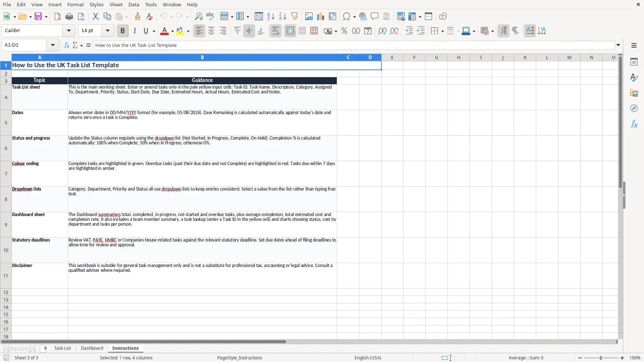Toggle Italic formatting
Viewport: 644px width, 362px height.
[135, 31]
